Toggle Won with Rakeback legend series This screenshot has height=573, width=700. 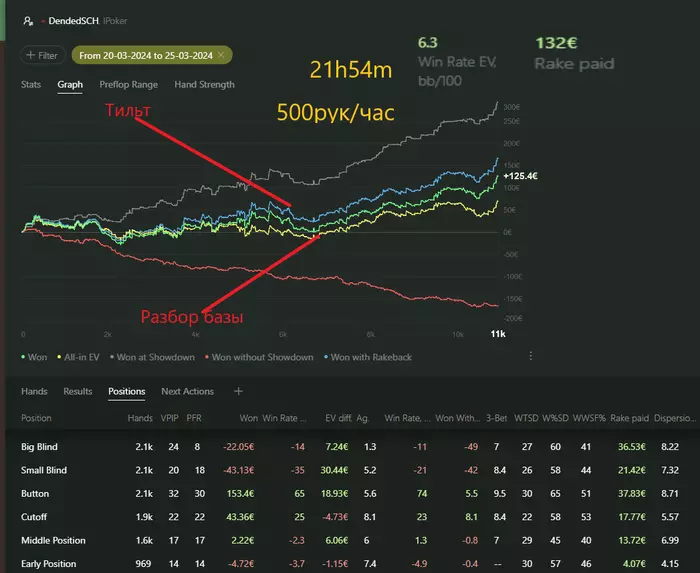click(368, 357)
